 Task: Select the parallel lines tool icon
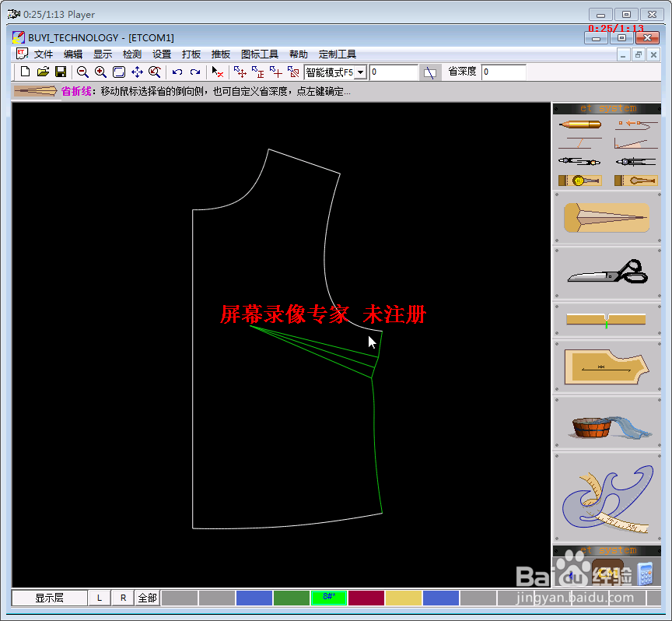tap(580, 143)
